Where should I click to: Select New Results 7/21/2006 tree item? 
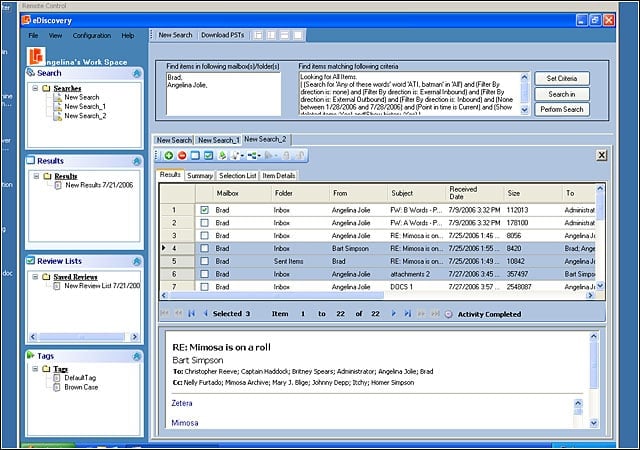[99, 185]
